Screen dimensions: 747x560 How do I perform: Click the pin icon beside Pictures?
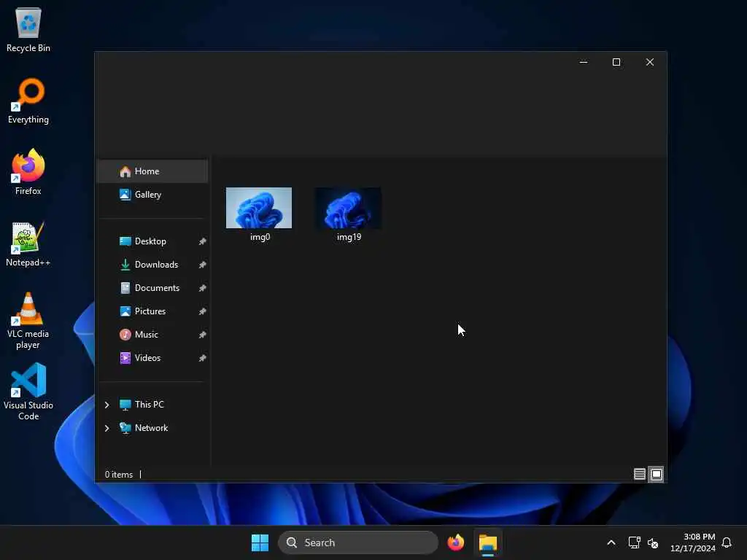[203, 311]
